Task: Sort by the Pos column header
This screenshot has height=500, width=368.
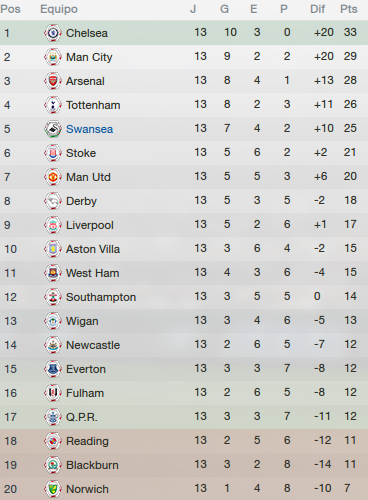Action: (10, 9)
